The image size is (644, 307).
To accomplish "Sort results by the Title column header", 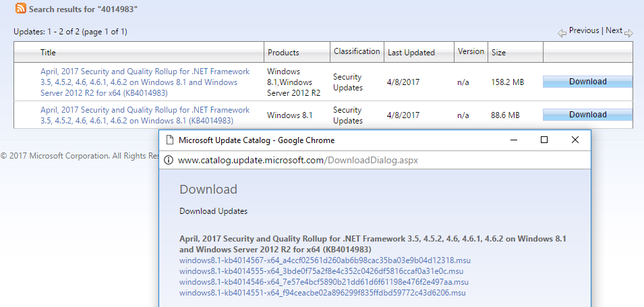I will coord(48,53).
